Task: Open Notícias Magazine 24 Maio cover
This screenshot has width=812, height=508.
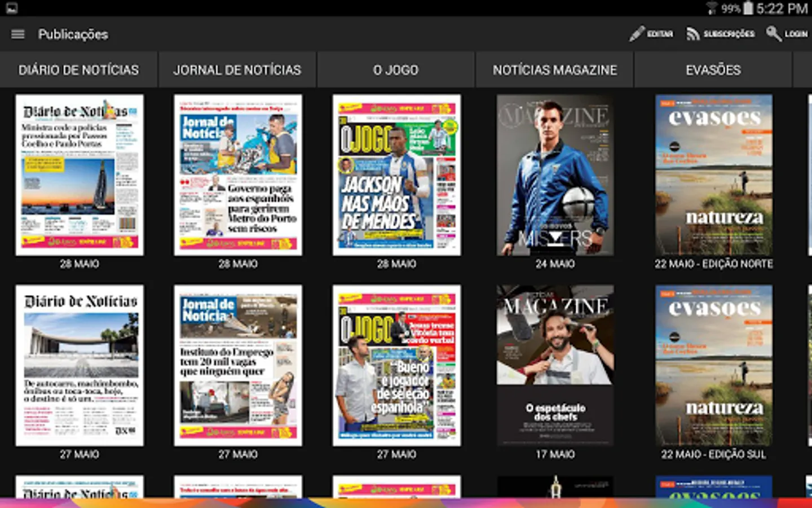Action: pos(555,175)
